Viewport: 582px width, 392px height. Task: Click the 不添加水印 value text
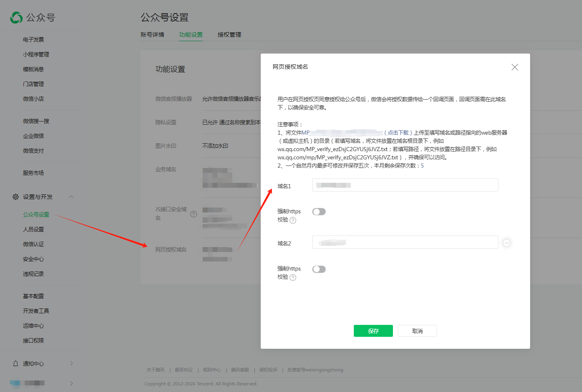coord(215,146)
